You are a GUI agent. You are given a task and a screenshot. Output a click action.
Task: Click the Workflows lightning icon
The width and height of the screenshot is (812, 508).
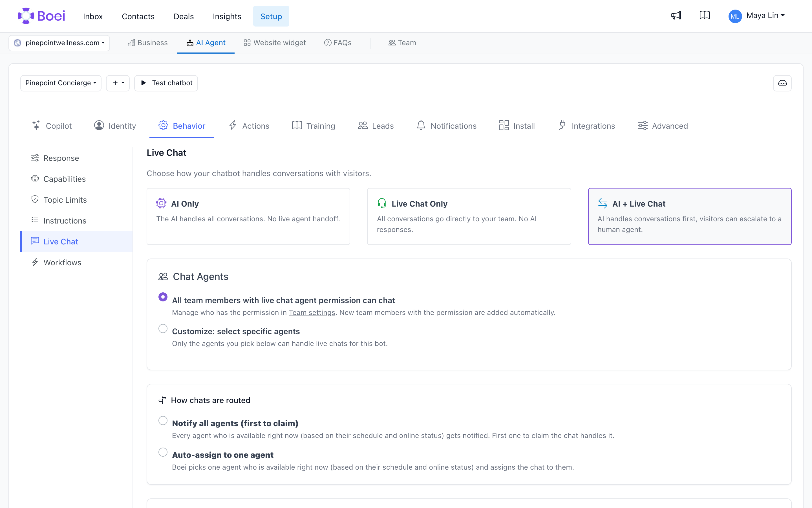click(x=35, y=262)
